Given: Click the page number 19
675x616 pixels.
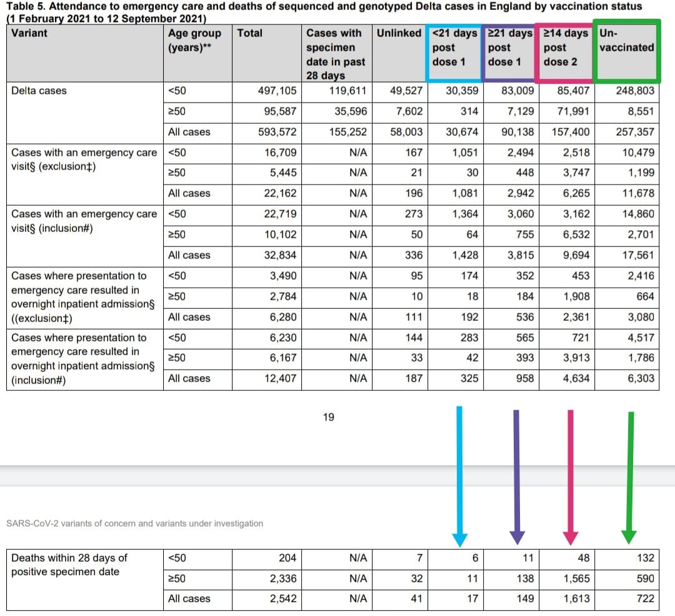Looking at the screenshot, I should (328, 416).
